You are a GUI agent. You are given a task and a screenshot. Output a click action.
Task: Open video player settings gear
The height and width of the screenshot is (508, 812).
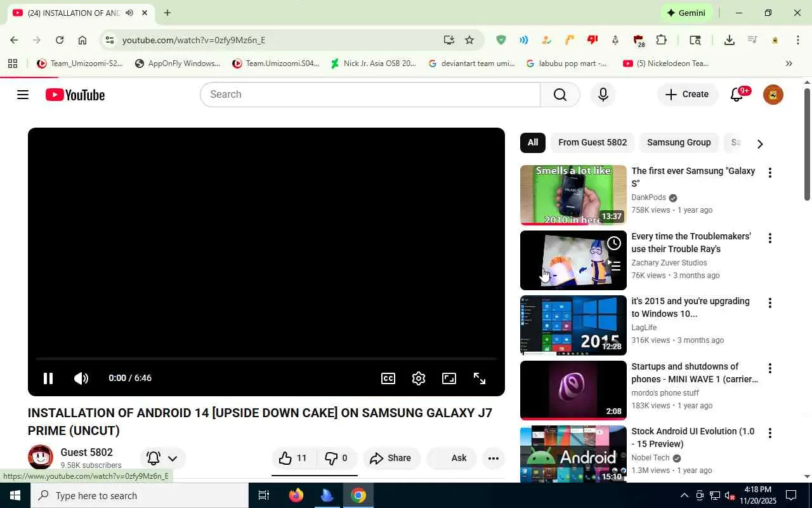pyautogui.click(x=419, y=378)
